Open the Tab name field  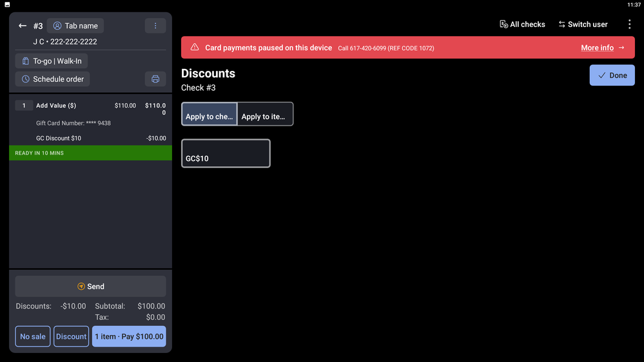[75, 26]
